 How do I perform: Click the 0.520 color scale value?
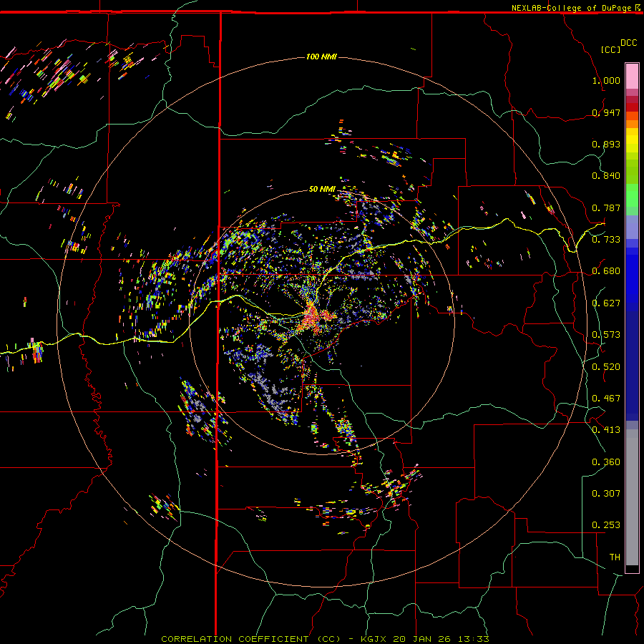coord(606,367)
